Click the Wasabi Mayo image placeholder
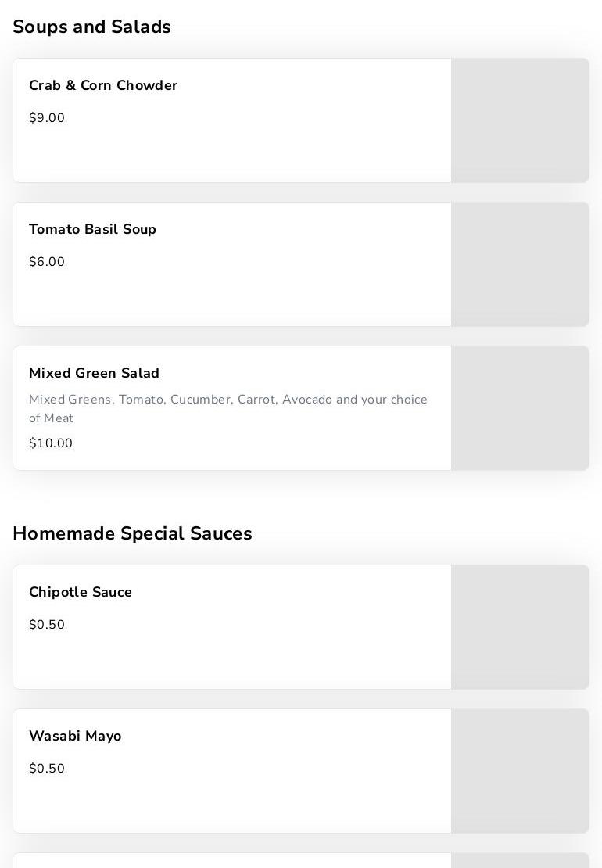The height and width of the screenshot is (868, 602). (520, 771)
